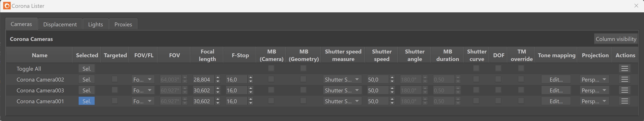Screen dimensions: 644x121
Task: Open Projection dropdown for Corona Camera001
Action: click(x=594, y=101)
